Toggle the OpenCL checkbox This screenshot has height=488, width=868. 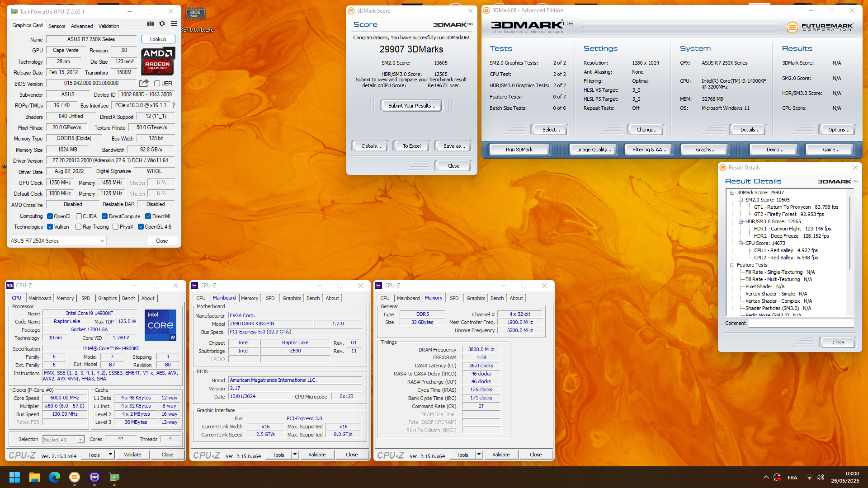coord(50,216)
